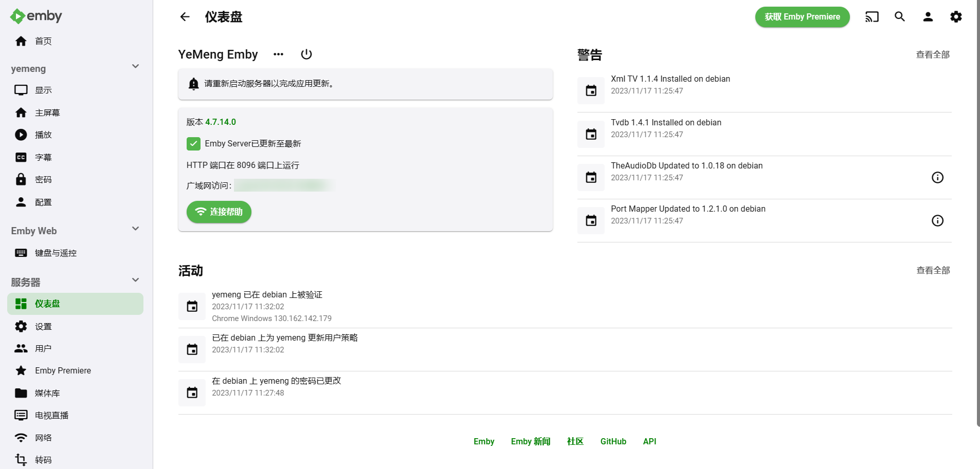Open the settings gear in top bar

[x=956, y=17]
